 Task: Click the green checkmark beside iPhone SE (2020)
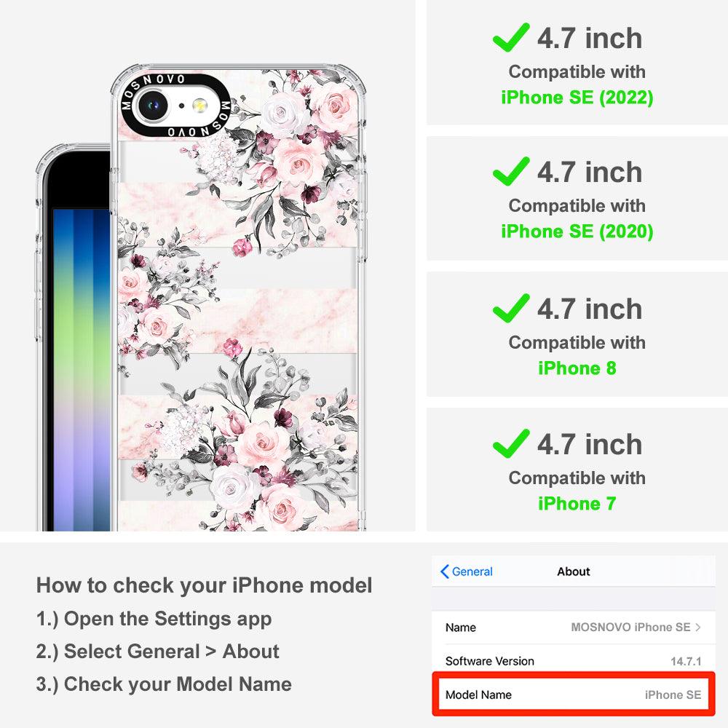[x=511, y=171]
